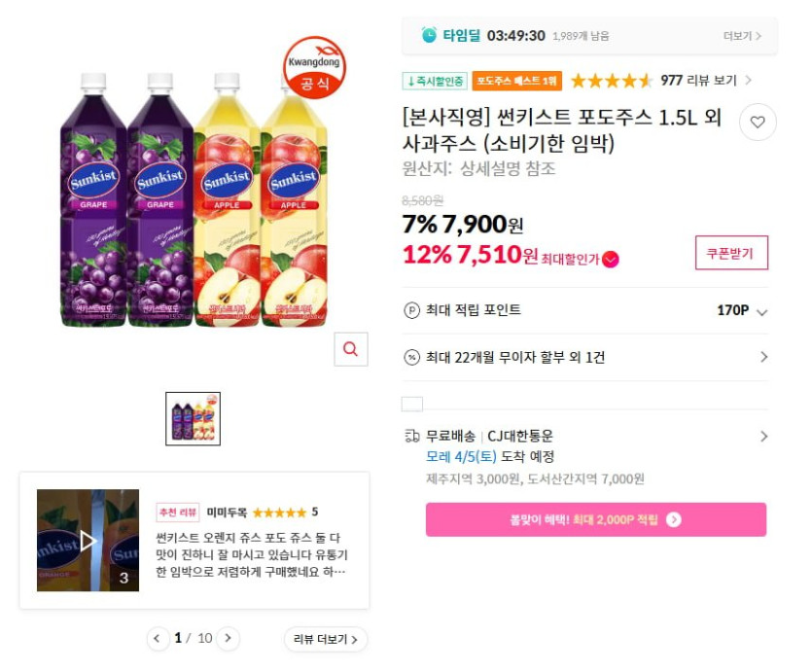
Task: Select the juice product thumbnail image
Action: coord(193,419)
